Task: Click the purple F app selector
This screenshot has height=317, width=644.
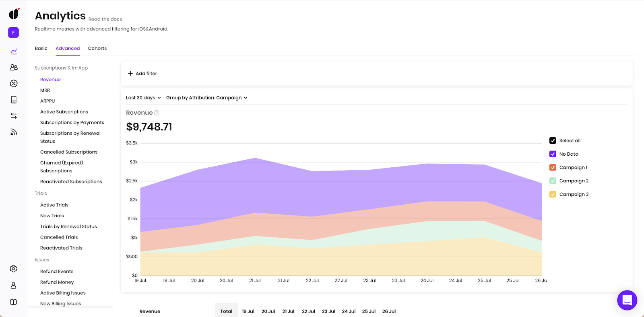Action: [13, 33]
